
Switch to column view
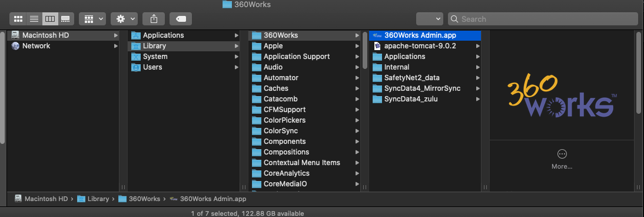tap(49, 19)
